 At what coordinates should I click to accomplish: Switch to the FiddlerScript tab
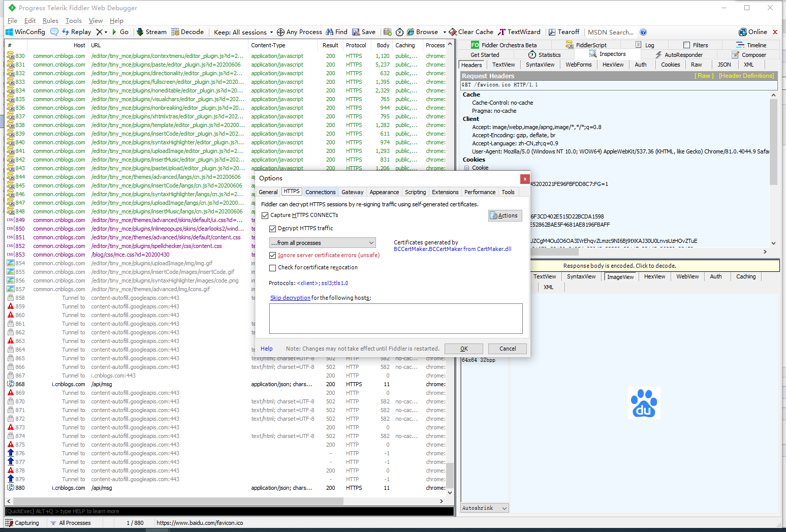pyautogui.click(x=586, y=45)
